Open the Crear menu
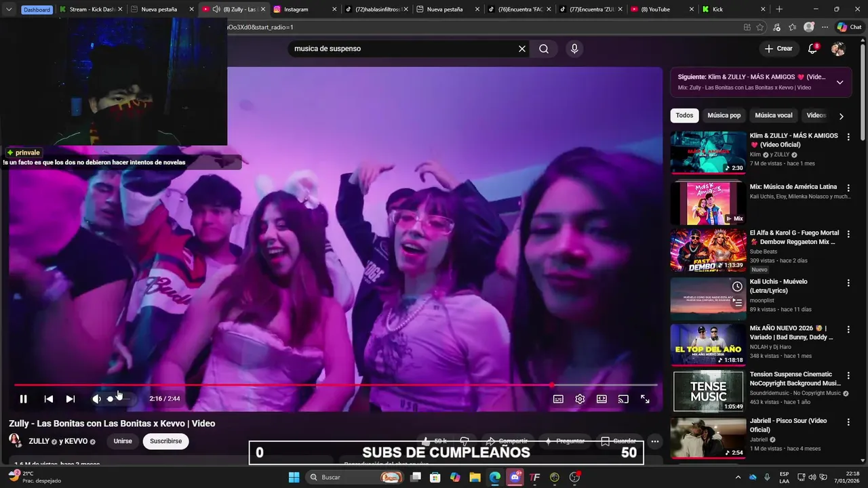The image size is (868, 488). (778, 49)
